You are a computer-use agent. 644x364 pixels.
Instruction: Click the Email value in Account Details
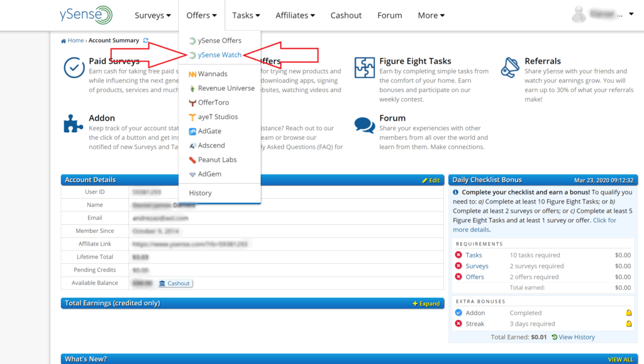click(x=160, y=219)
